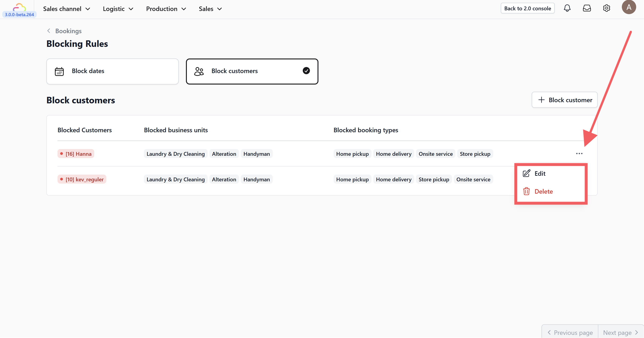Select the Block dates option card
644x338 pixels.
coord(112,71)
